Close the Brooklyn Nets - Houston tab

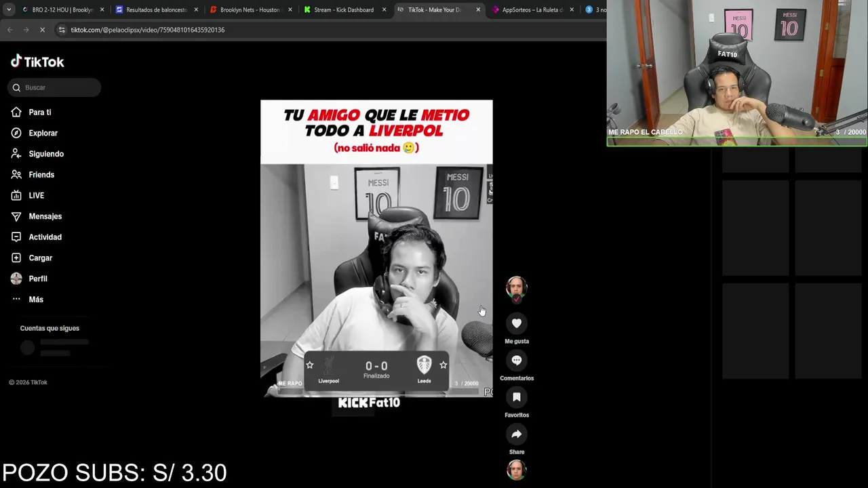[x=290, y=9]
